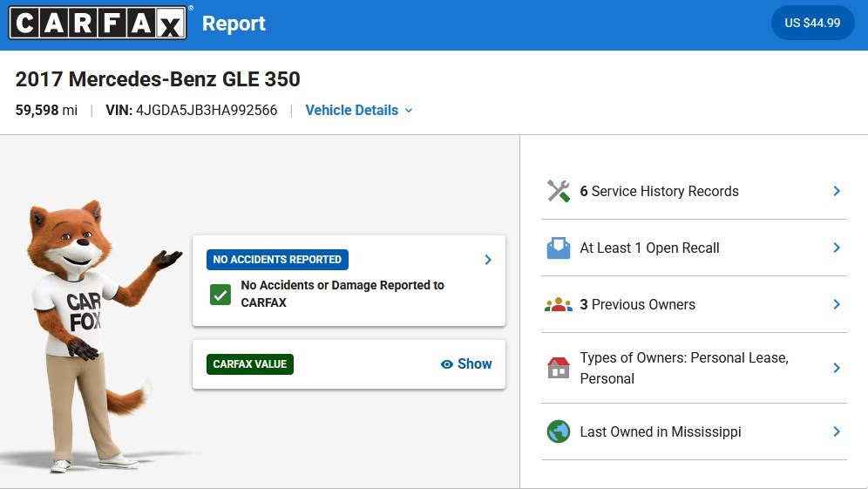Open Last Owned in Mississippi link
This screenshot has width=868, height=489.
click(694, 431)
